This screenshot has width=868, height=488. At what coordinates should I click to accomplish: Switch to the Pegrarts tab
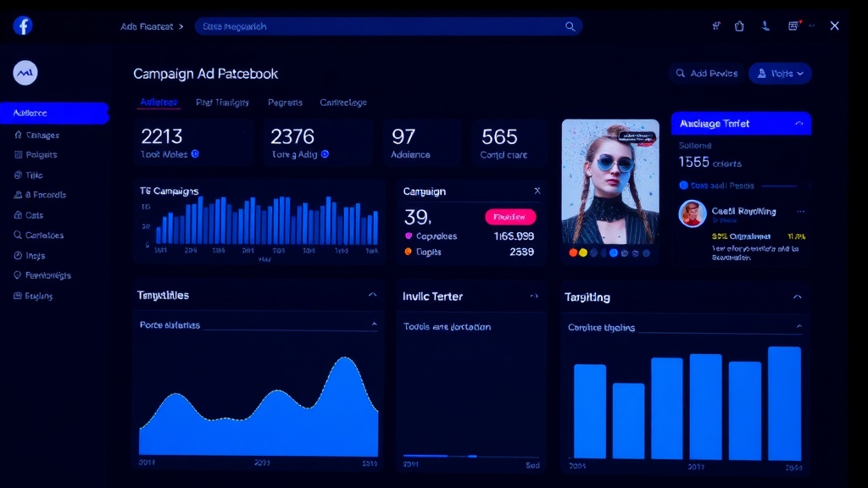[x=285, y=103]
